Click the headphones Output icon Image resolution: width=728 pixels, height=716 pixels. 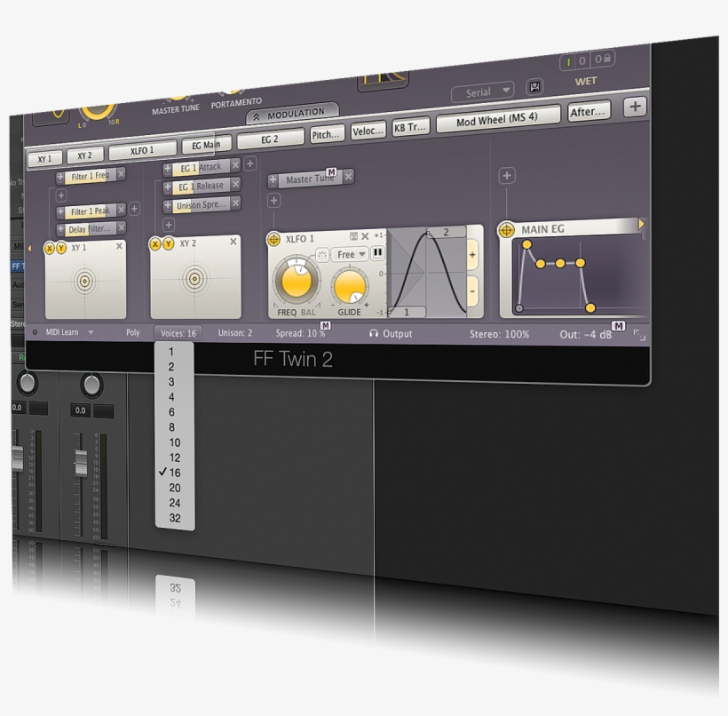click(373, 333)
